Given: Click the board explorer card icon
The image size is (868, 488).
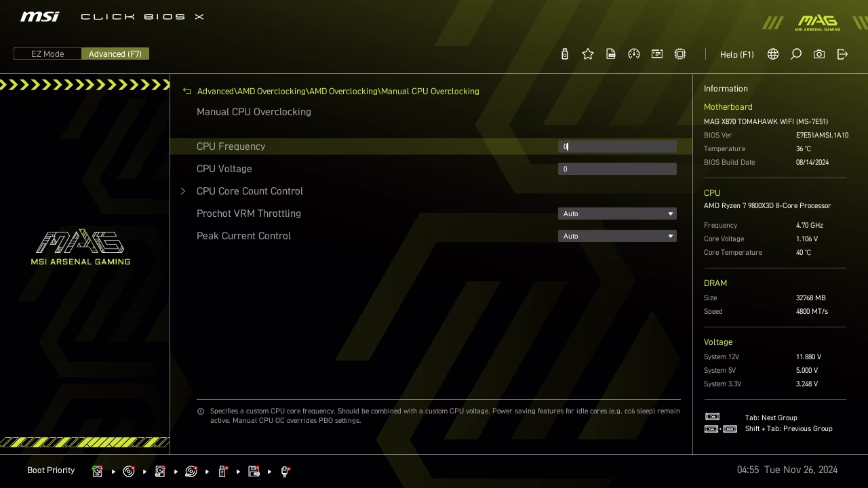Looking at the screenshot, I should tap(657, 54).
